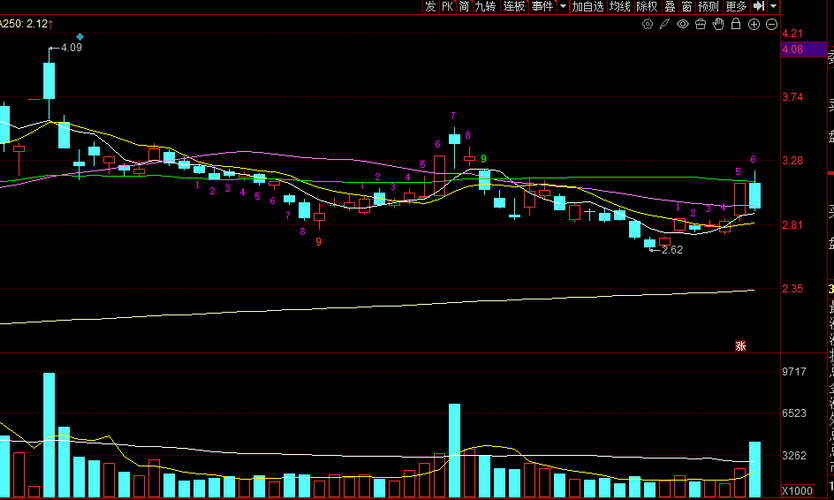Click the 简 toolbar button
This screenshot has height=500, width=834.
click(x=464, y=6)
